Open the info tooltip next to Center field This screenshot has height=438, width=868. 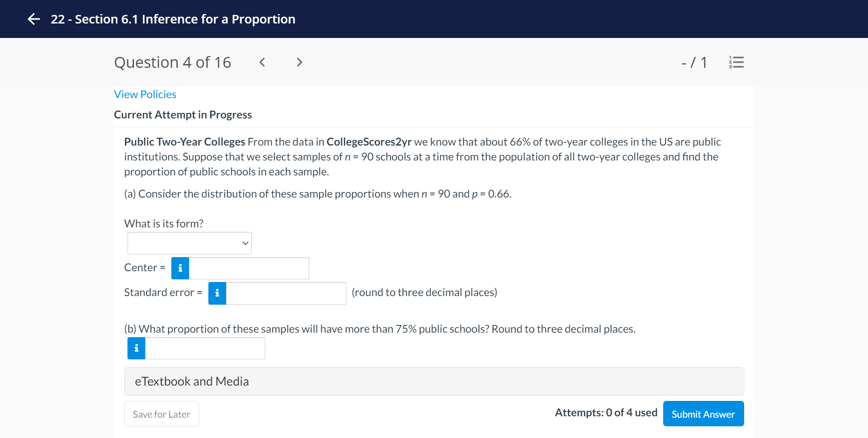pyautogui.click(x=180, y=268)
